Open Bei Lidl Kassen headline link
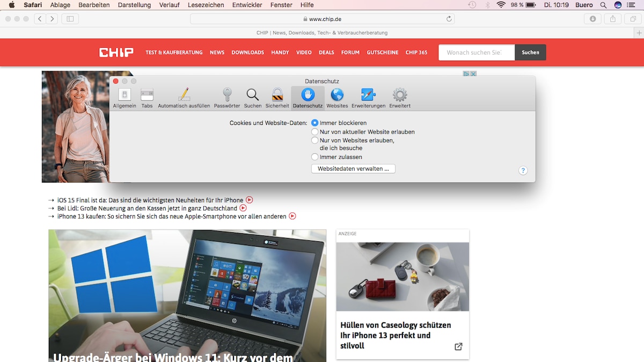644x362 pixels. pos(148,208)
